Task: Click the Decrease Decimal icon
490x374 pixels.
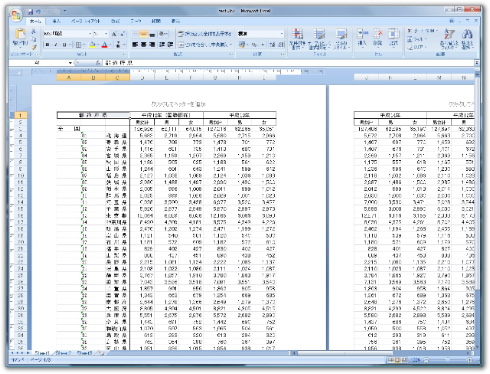Action: click(x=281, y=44)
